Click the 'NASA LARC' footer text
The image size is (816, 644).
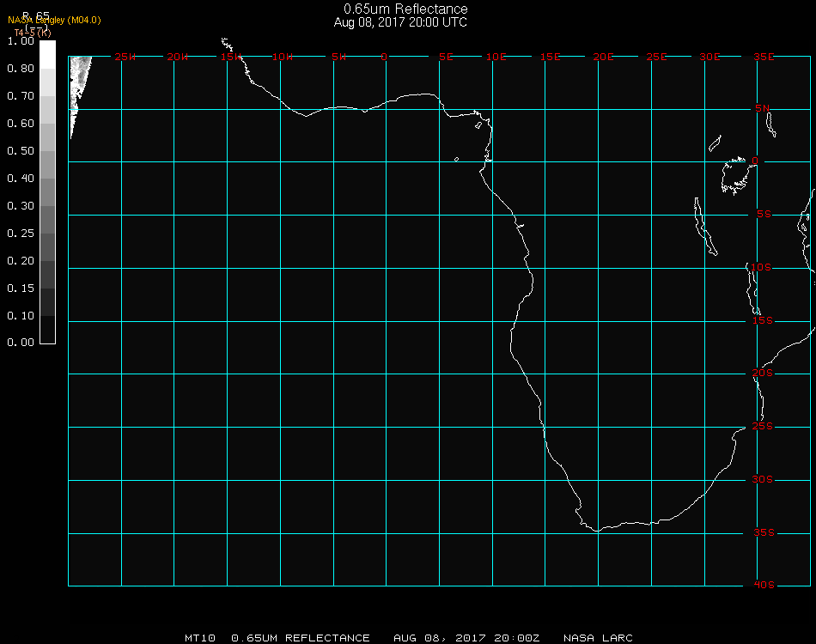tap(598, 638)
